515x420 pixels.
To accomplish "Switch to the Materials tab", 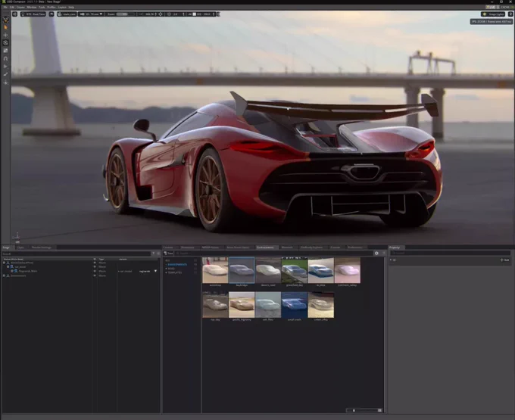I will [x=287, y=247].
